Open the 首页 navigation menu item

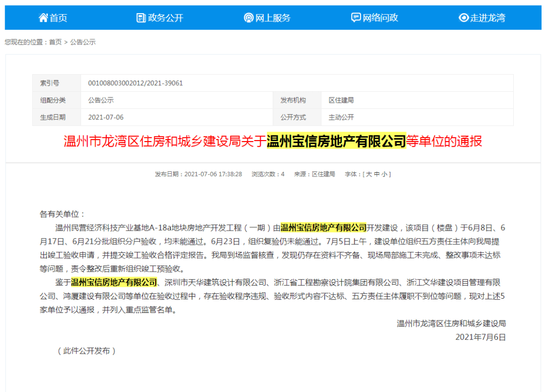(x=53, y=18)
